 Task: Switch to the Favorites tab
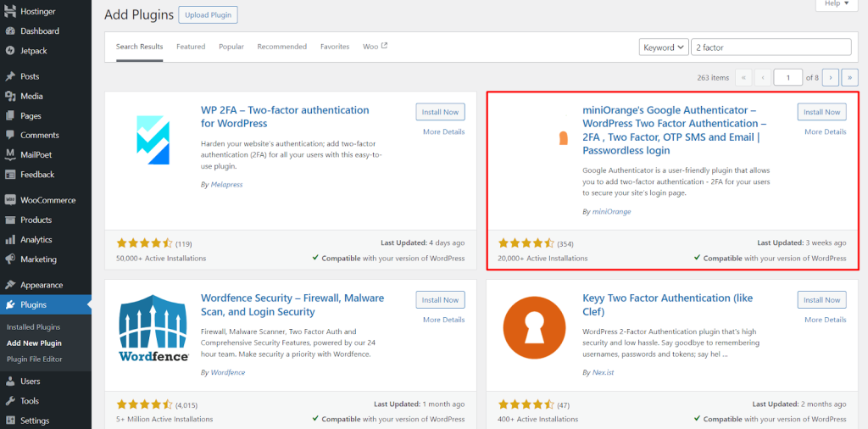[335, 47]
